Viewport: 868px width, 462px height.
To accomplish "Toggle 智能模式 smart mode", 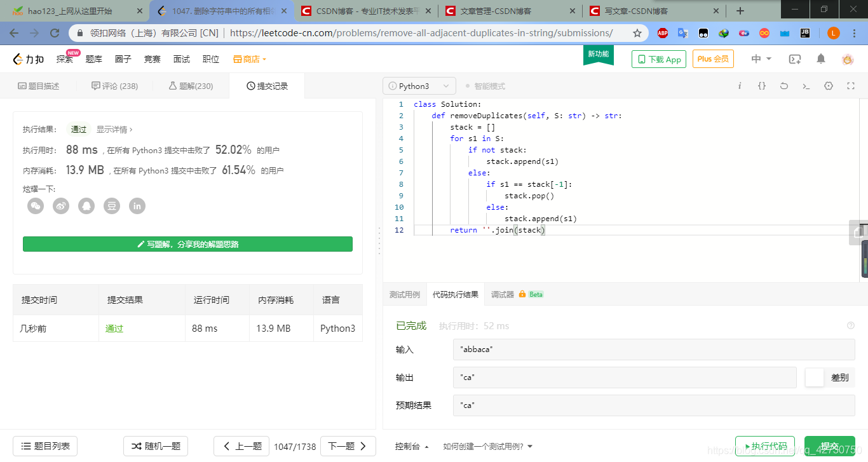I will [x=485, y=86].
